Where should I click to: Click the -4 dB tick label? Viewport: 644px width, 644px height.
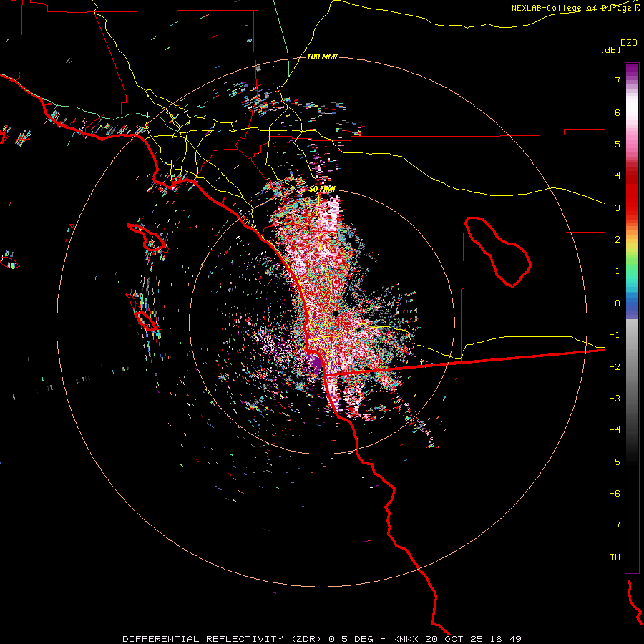[x=615, y=430]
